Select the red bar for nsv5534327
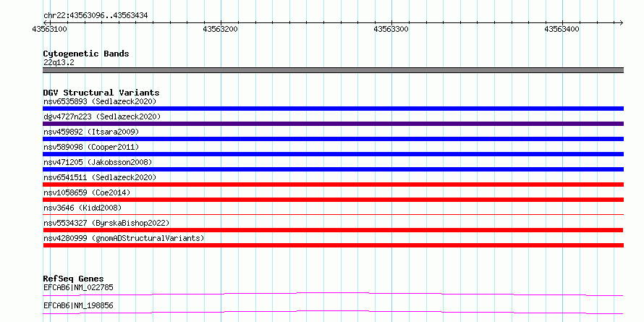The height and width of the screenshot is (322, 644). [x=333, y=230]
